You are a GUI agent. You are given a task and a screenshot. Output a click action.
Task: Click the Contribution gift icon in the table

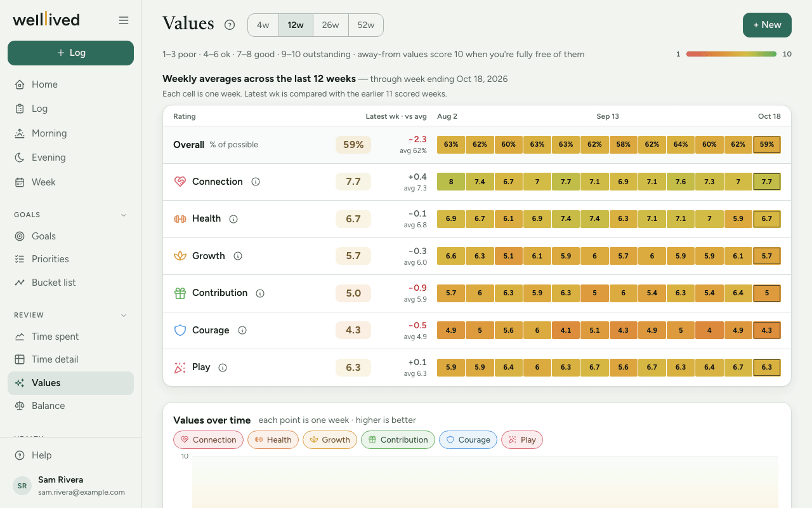tap(180, 293)
